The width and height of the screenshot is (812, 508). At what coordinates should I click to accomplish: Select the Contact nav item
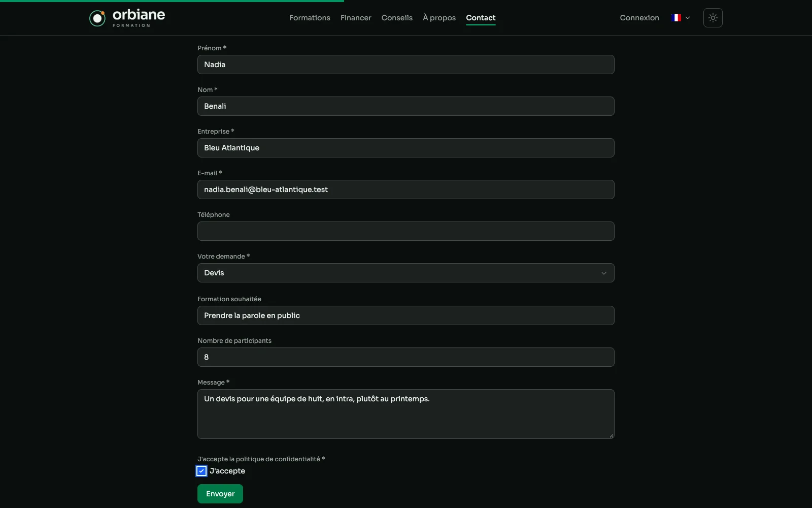[481, 18]
